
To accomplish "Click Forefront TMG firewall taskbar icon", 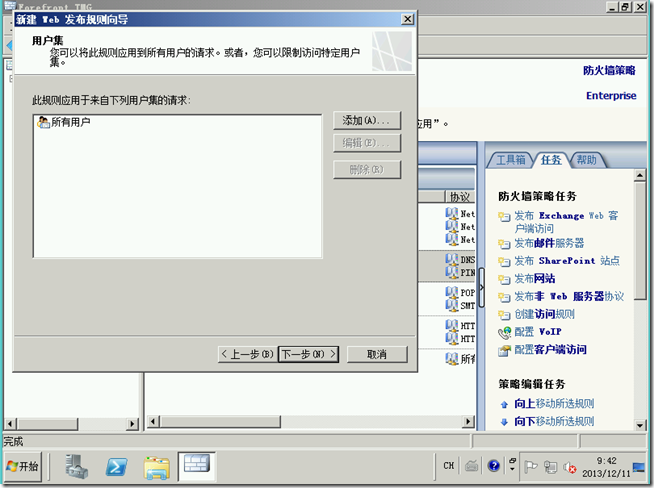I will click(x=196, y=465).
